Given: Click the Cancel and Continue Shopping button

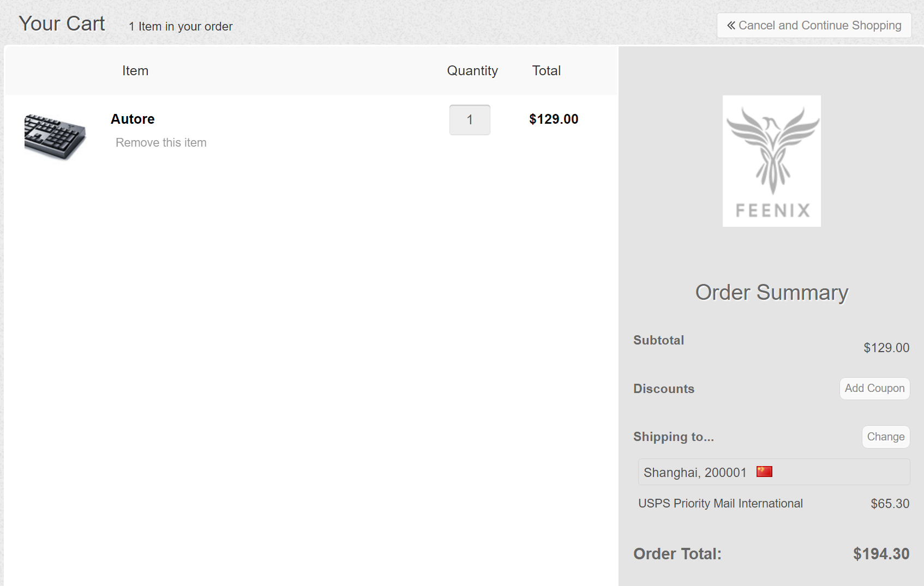Looking at the screenshot, I should [814, 26].
